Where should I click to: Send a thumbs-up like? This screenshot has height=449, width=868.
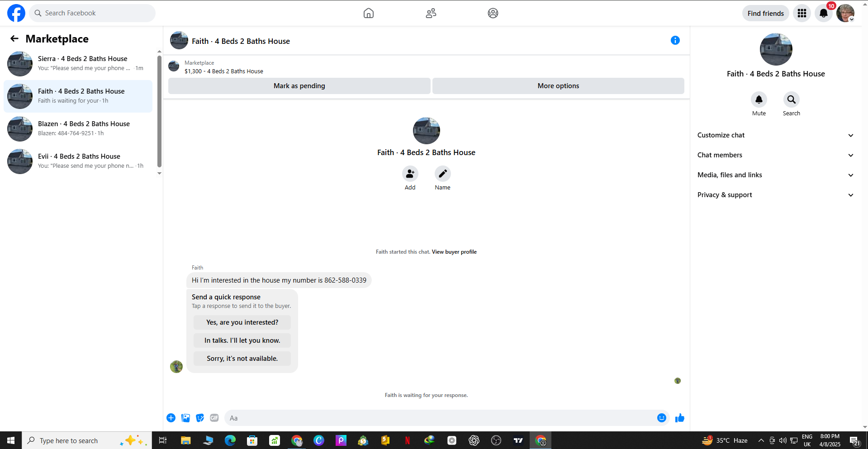(679, 418)
